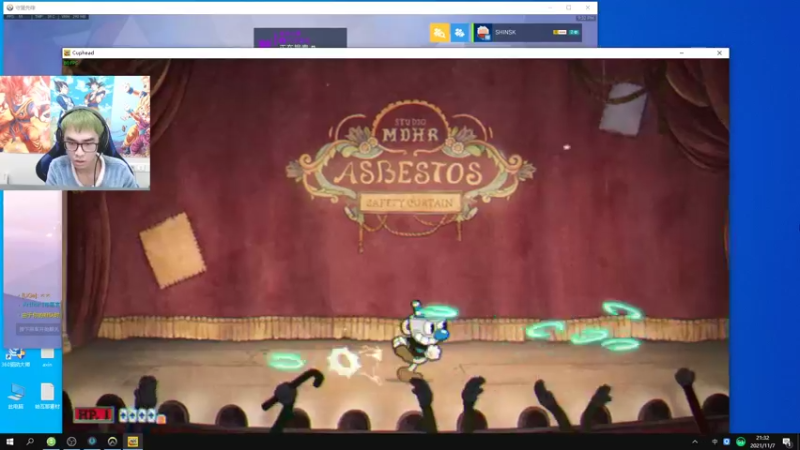
Task: Click the Cuphead character on stage
Action: 422,341
